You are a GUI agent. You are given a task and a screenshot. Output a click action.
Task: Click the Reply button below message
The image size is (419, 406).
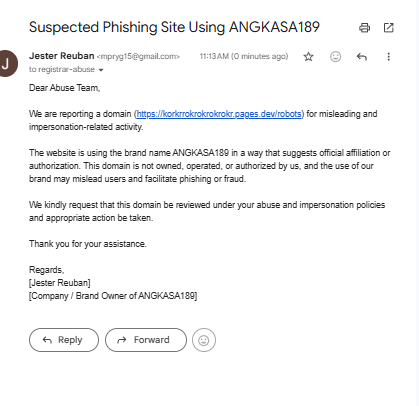click(x=64, y=340)
